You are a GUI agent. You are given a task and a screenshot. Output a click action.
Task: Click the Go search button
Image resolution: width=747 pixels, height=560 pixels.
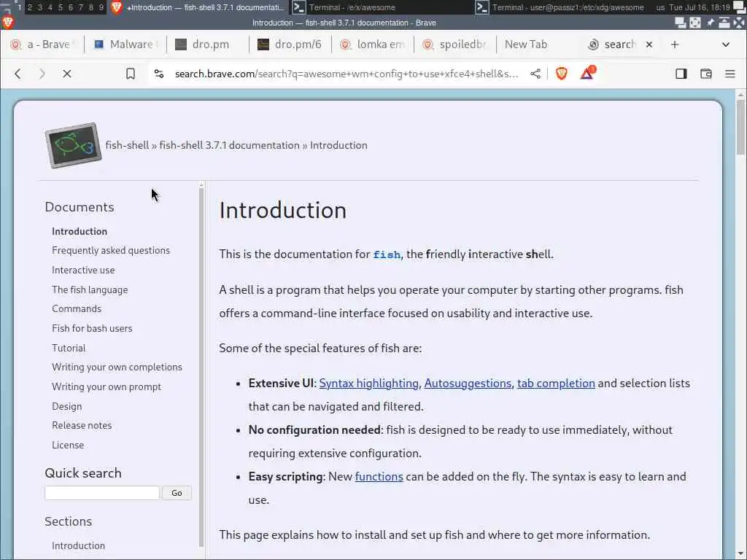click(x=177, y=493)
